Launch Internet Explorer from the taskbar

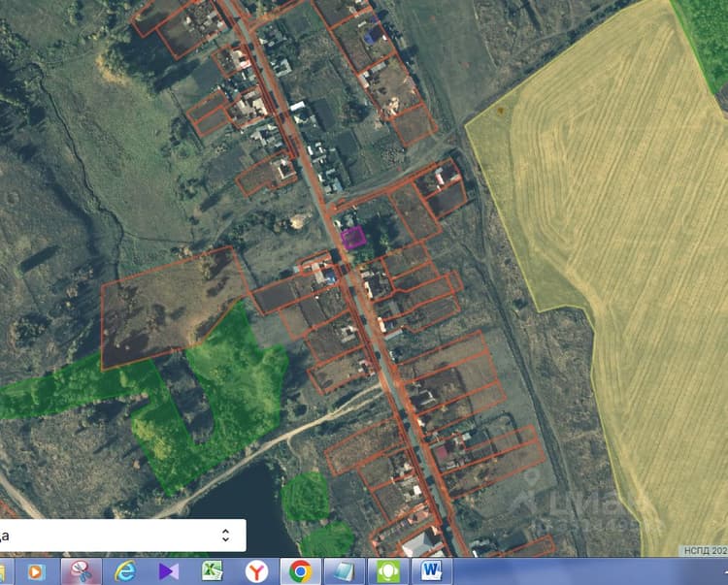(x=125, y=571)
